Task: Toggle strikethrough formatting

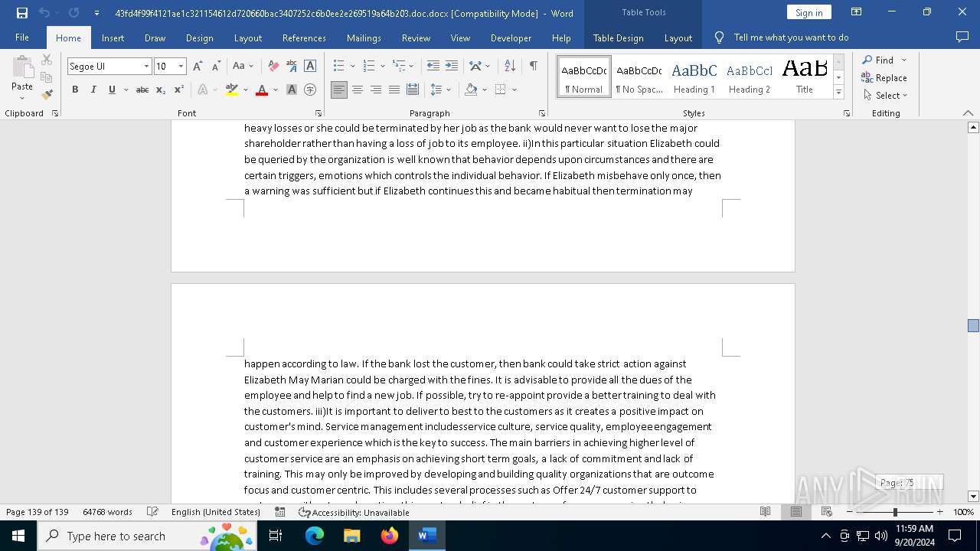Action: pos(142,90)
